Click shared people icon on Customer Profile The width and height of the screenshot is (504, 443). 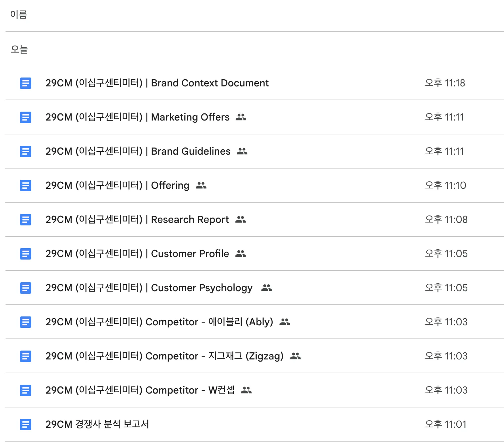pyautogui.click(x=241, y=254)
